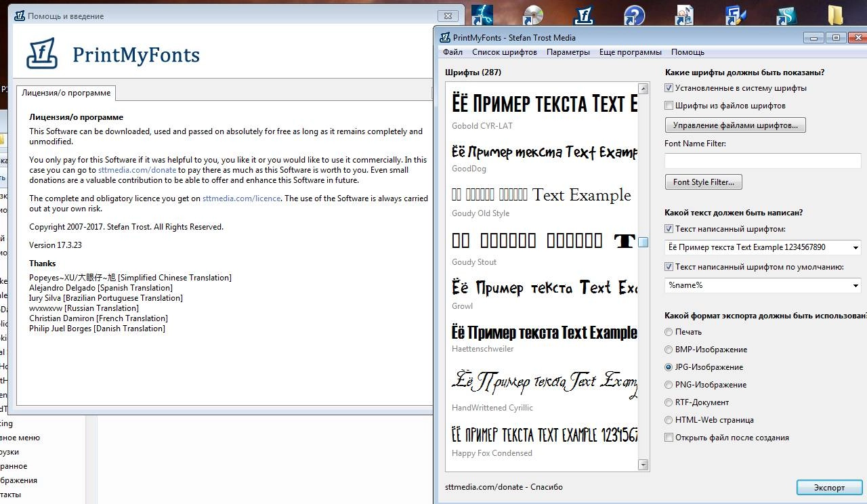Expand the %name% default text dropdown
The height and width of the screenshot is (504, 867).
(x=855, y=285)
